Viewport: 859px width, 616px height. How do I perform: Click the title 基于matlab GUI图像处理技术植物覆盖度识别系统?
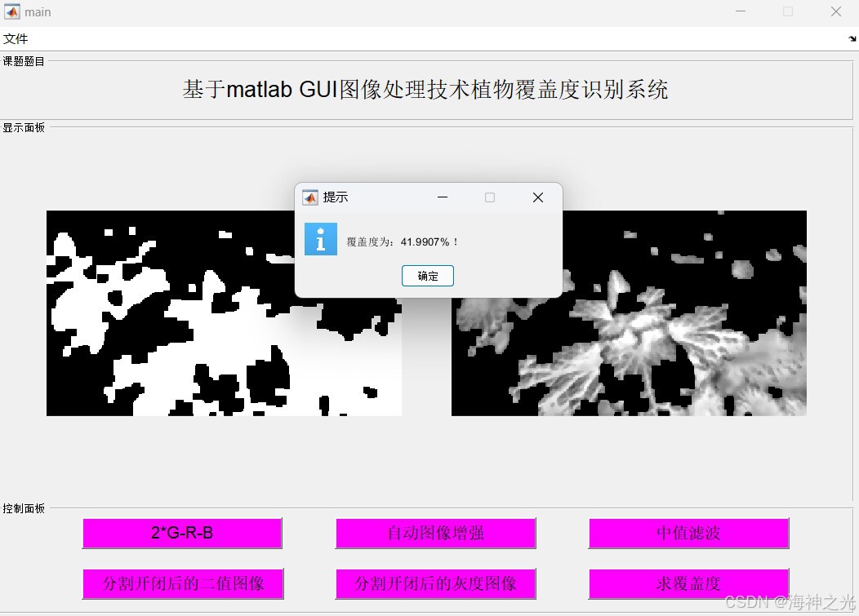coord(425,89)
